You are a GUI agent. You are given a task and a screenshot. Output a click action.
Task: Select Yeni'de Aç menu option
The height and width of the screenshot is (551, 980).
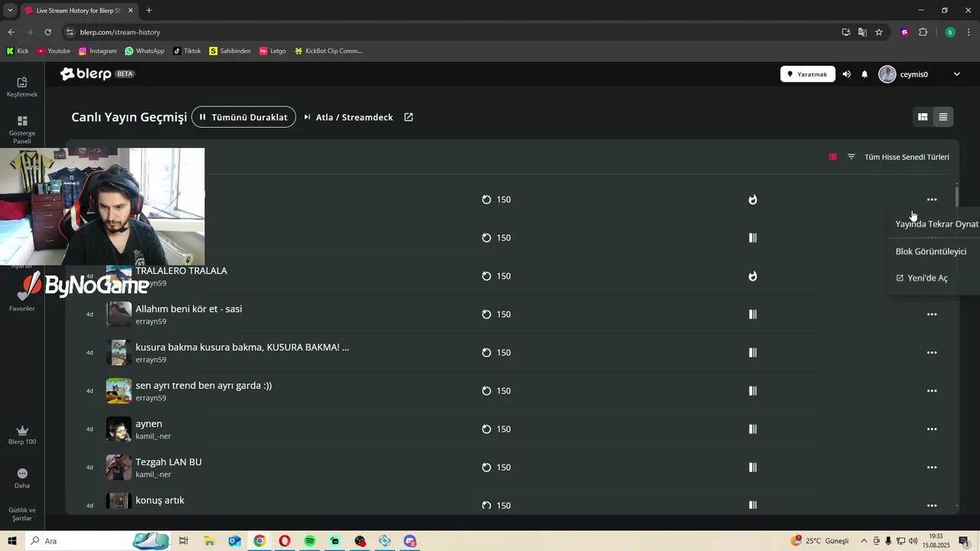point(922,278)
